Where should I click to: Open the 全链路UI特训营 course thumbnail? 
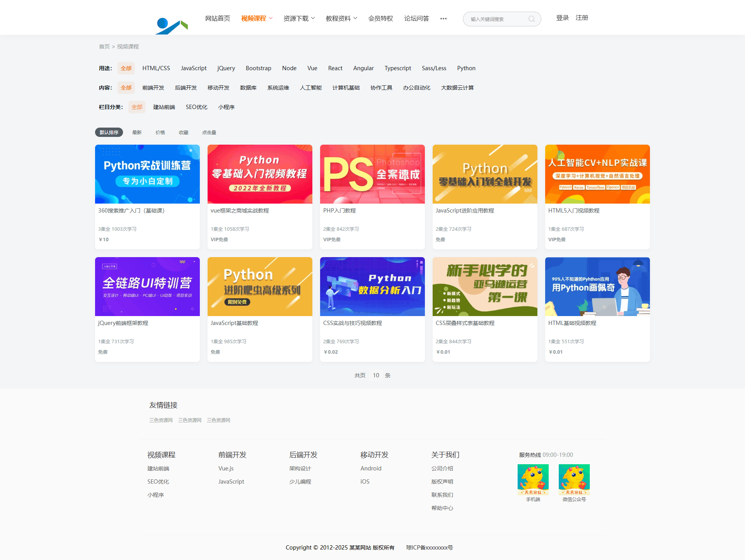click(x=147, y=287)
